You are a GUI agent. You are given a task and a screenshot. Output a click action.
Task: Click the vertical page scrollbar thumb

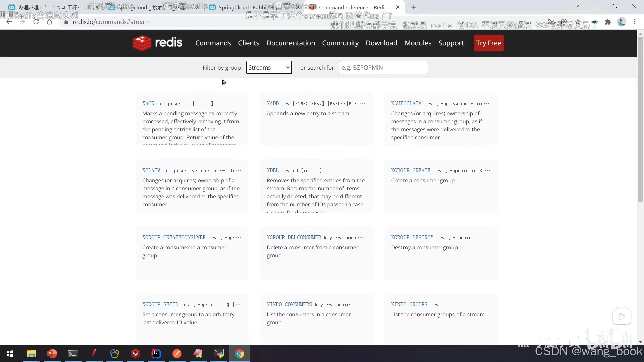click(640, 120)
